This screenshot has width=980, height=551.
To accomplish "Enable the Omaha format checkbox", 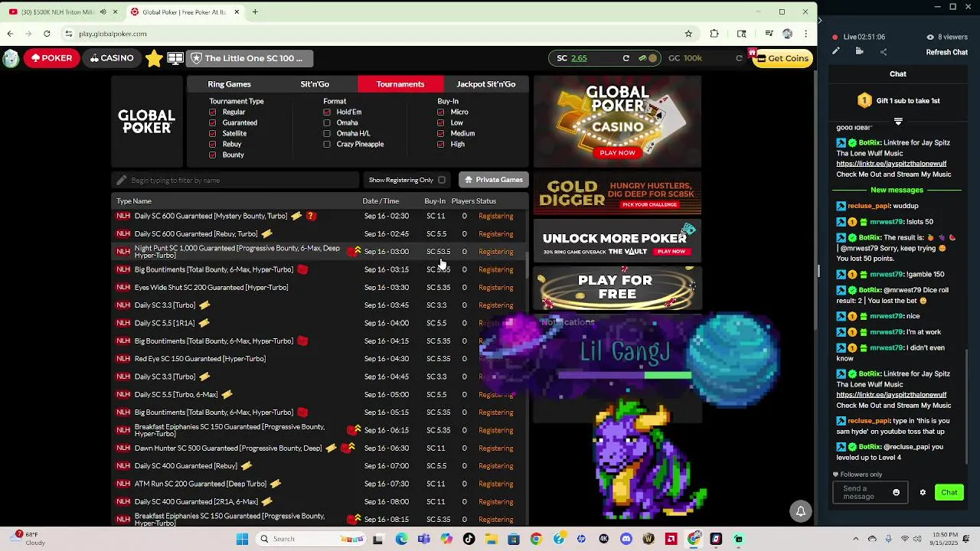I will point(327,122).
